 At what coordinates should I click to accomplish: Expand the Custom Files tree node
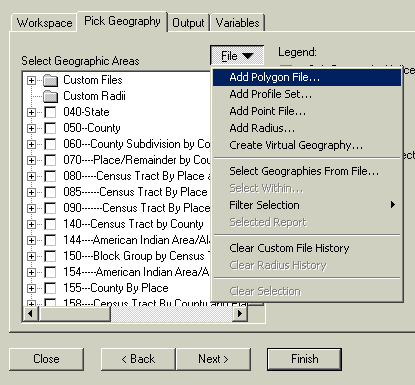(31, 80)
